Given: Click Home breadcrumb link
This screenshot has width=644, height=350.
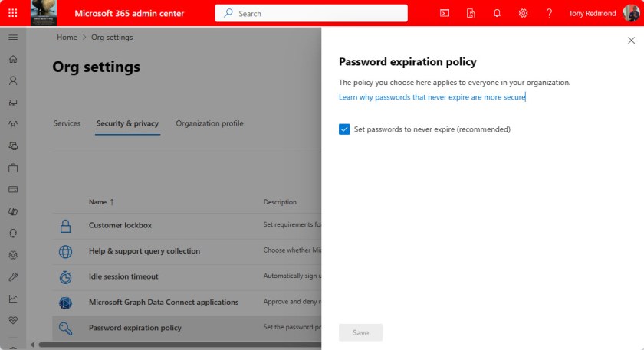Looking at the screenshot, I should (67, 38).
